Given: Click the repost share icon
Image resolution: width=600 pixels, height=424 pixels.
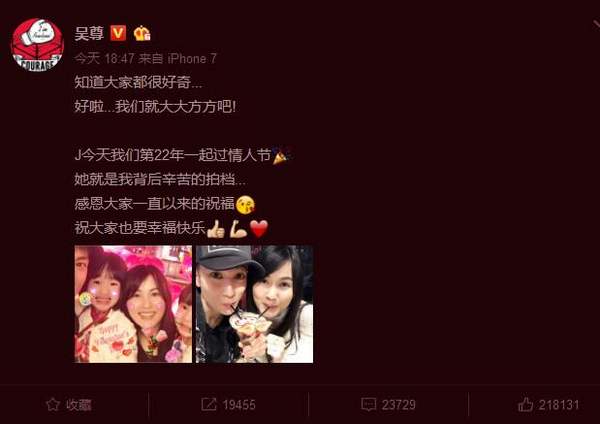Looking at the screenshot, I should 209,404.
